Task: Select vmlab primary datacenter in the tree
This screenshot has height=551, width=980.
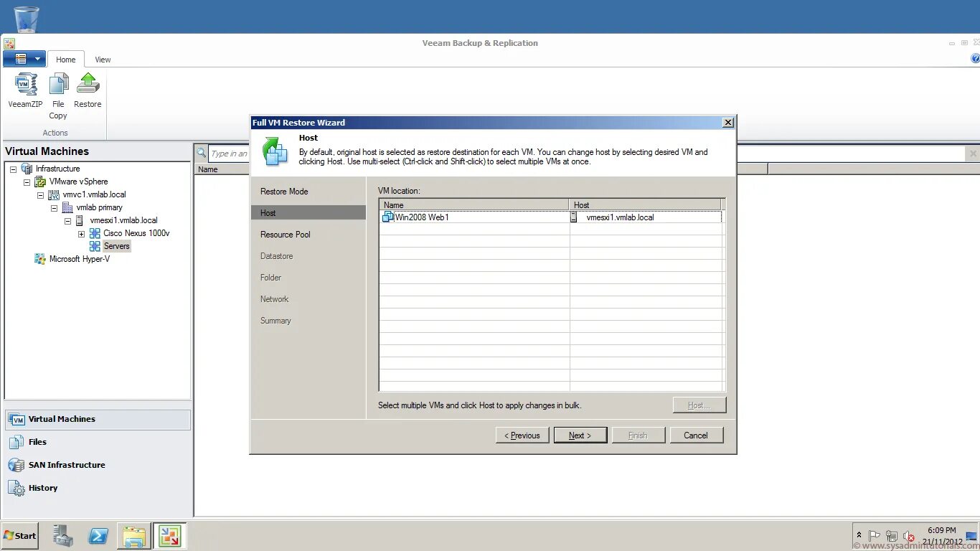Action: click(100, 207)
